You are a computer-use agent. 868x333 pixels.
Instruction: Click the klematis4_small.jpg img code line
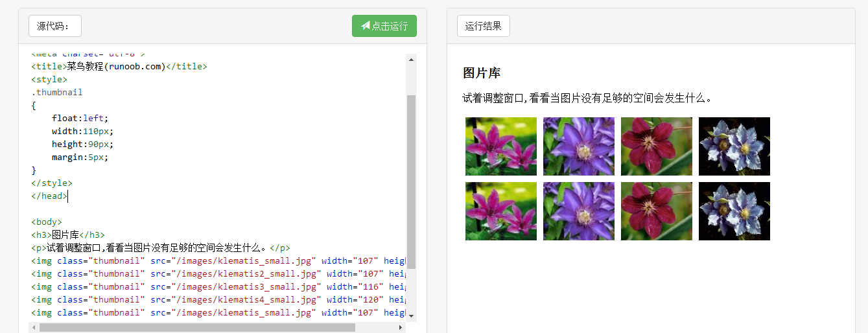(218, 299)
